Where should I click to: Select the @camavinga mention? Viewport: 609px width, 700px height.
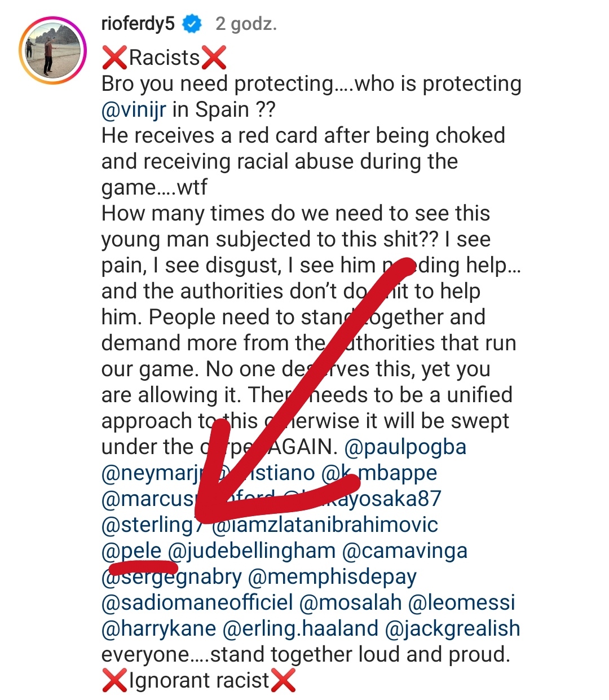(404, 551)
